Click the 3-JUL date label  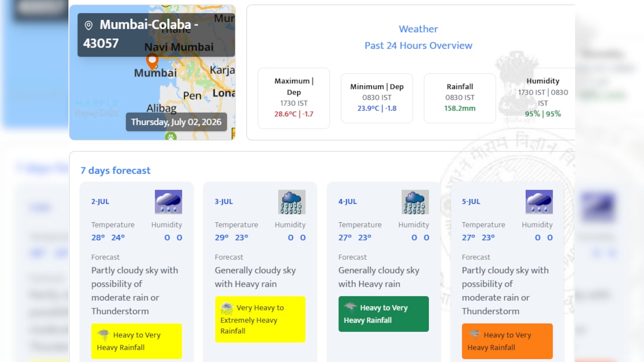coord(224,202)
